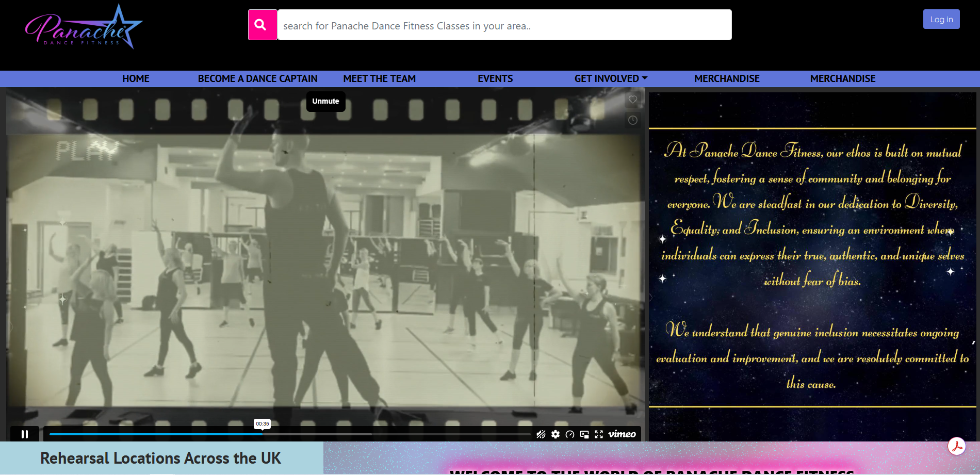
Task: Open the playback speed gauge icon
Action: 570,434
